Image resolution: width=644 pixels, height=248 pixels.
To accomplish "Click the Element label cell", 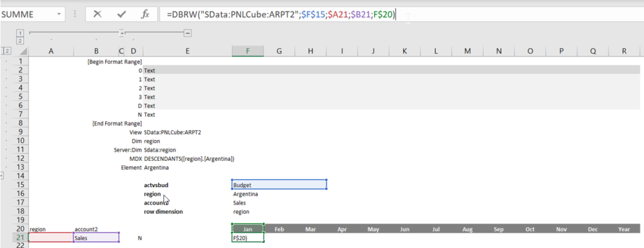I will pos(132,167).
